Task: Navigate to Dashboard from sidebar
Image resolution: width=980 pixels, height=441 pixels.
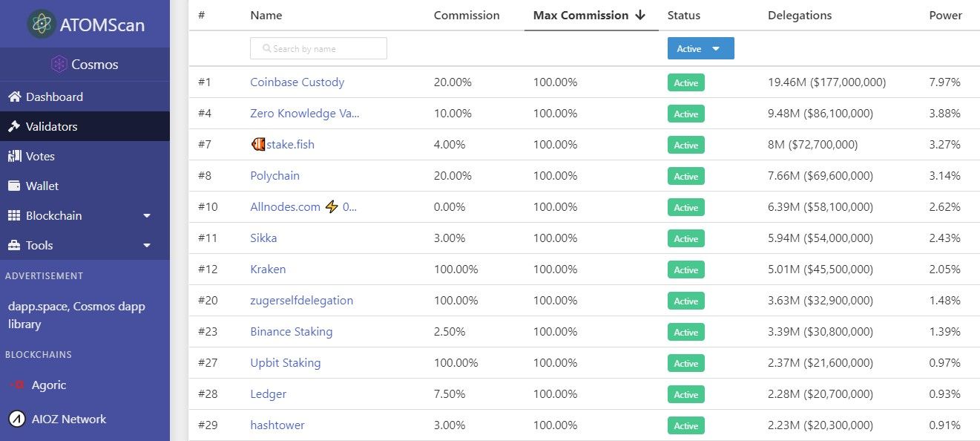Action: point(52,97)
